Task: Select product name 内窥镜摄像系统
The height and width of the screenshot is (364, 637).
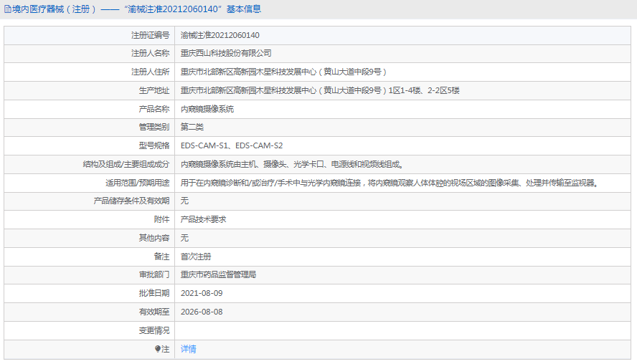Action: coord(207,109)
